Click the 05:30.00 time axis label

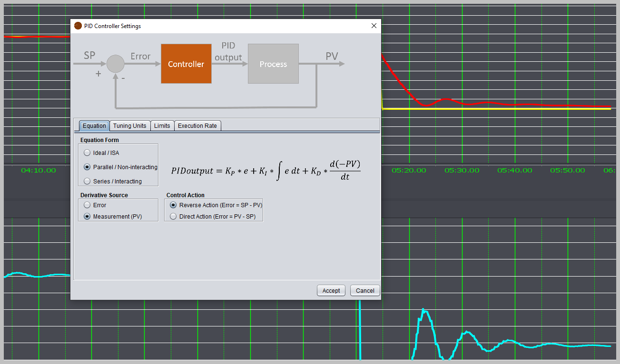point(462,171)
